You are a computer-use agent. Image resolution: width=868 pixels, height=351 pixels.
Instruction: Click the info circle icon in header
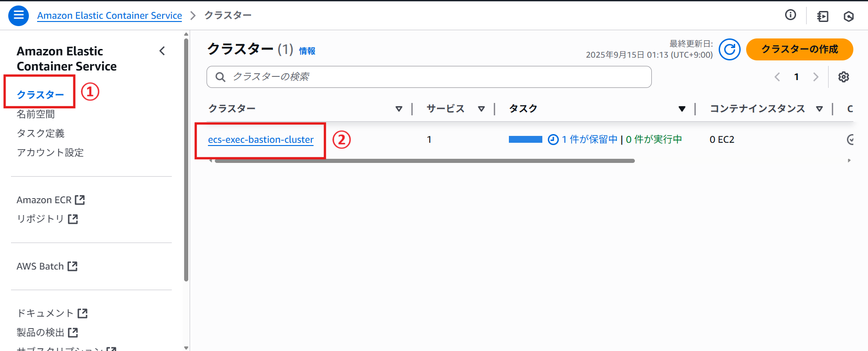coord(791,15)
